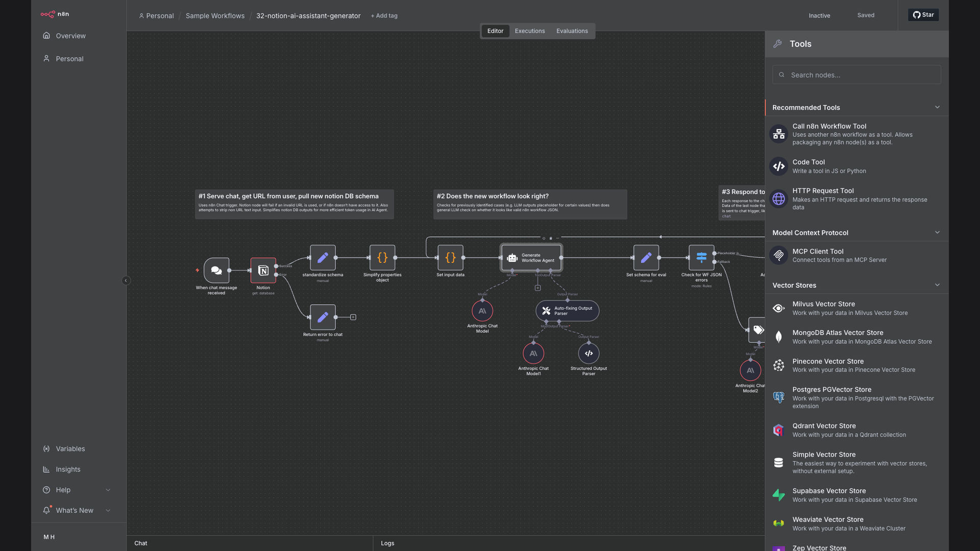This screenshot has height=551, width=980.
Task: Click the workflow name 32-notion-ai-assistant-generator
Action: point(308,16)
